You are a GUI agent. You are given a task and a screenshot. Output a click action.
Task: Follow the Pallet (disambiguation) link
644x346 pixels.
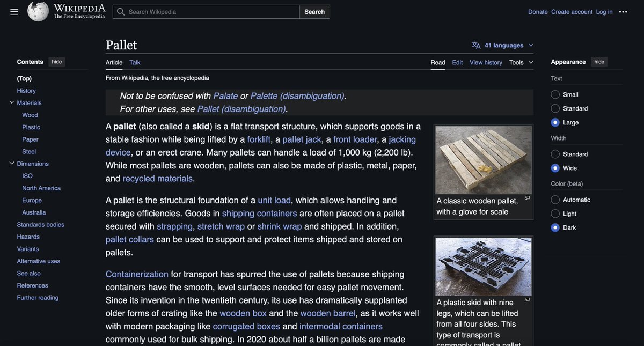pos(241,109)
